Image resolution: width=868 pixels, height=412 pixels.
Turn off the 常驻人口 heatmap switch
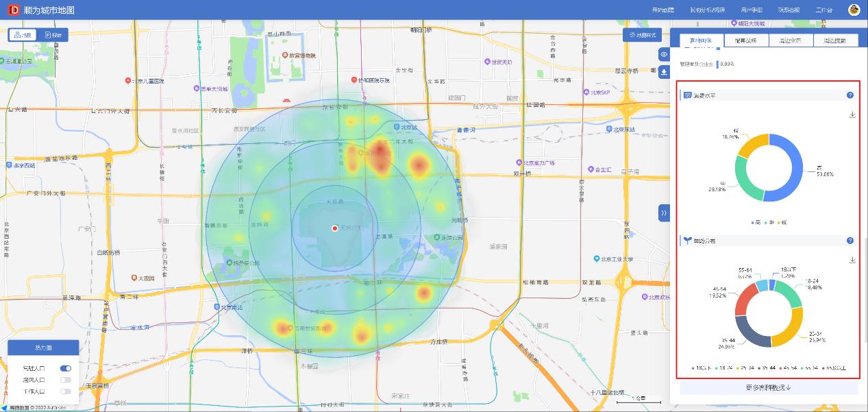tap(66, 368)
